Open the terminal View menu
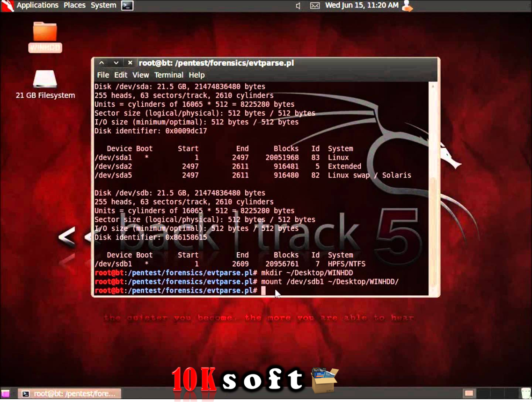 pyautogui.click(x=140, y=75)
